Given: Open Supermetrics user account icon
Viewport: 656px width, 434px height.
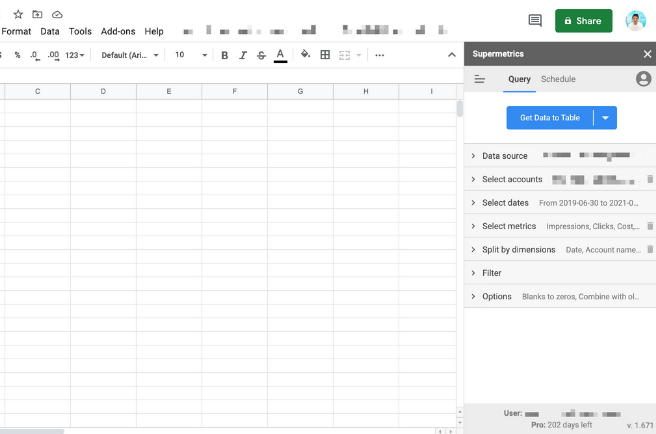Looking at the screenshot, I should (643, 79).
